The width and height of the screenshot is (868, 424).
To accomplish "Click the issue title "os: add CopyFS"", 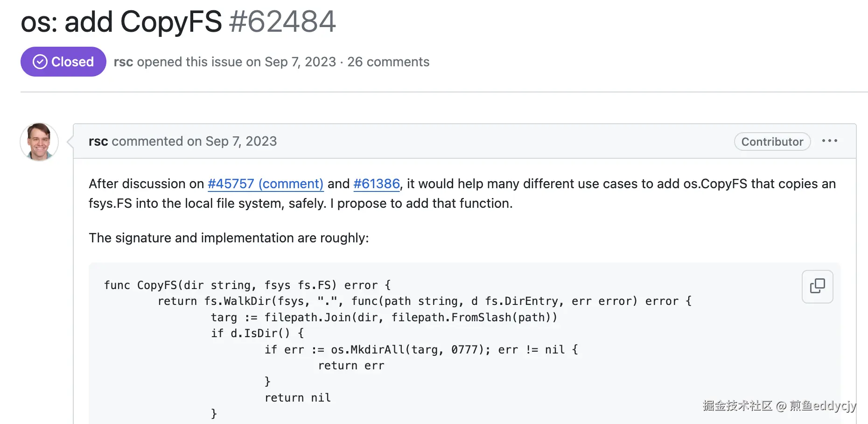I will tap(121, 21).
